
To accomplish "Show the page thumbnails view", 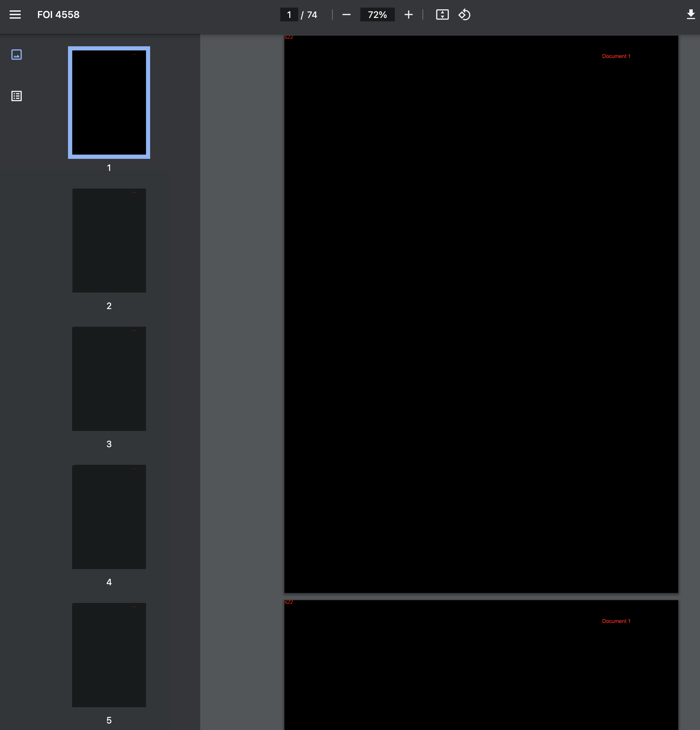I will pyautogui.click(x=16, y=55).
